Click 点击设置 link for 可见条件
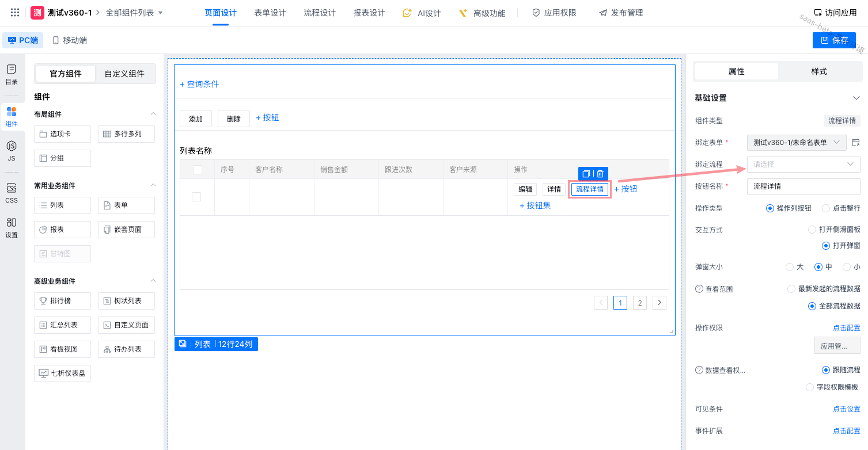 coord(846,409)
